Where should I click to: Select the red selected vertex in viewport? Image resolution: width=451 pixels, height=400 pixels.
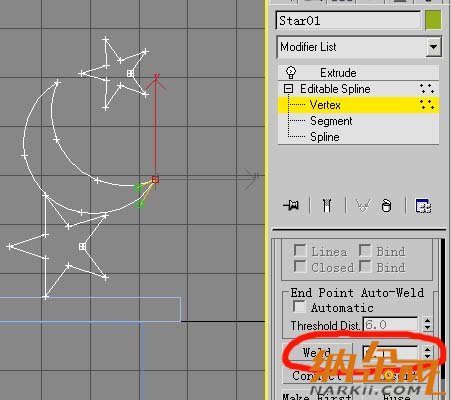(155, 180)
